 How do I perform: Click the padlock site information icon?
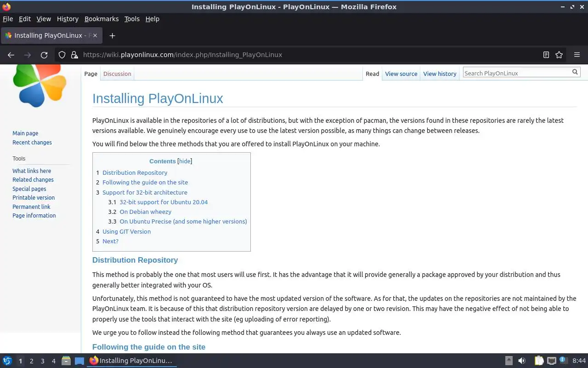[74, 55]
